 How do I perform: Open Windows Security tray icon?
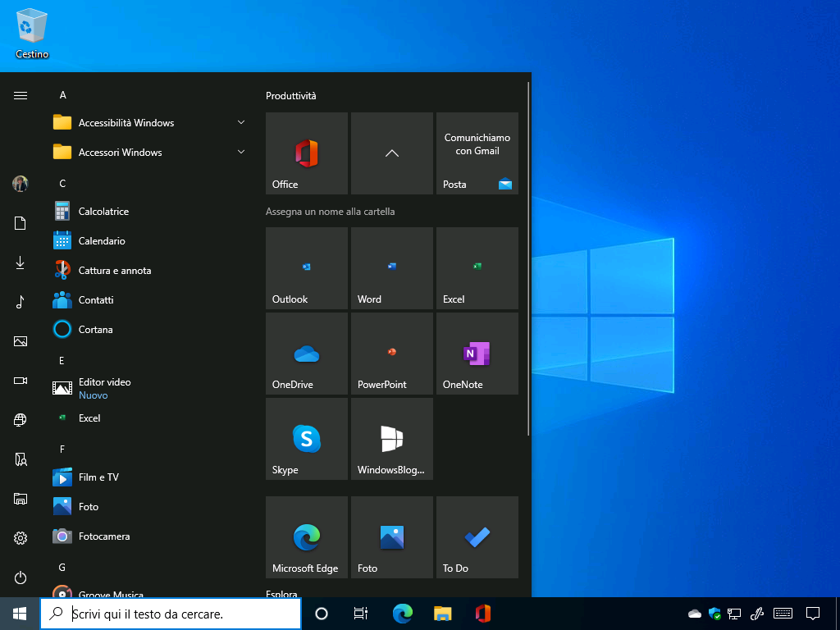click(714, 614)
